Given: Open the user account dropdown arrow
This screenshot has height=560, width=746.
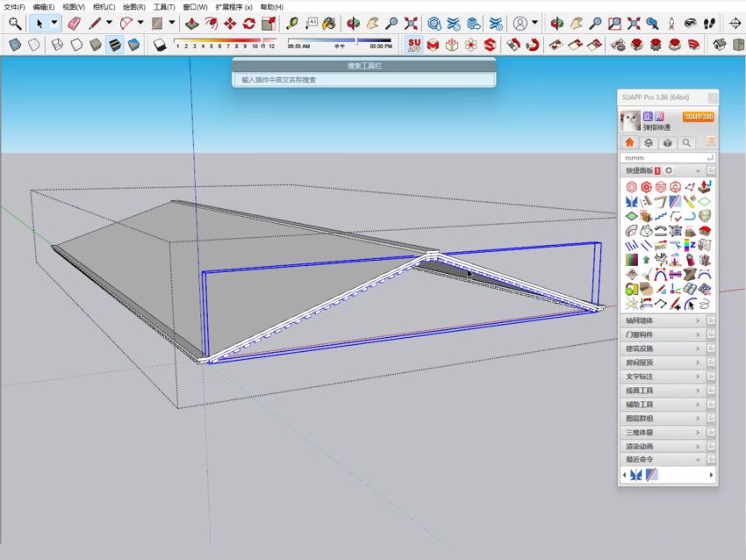Looking at the screenshot, I should 534,23.
